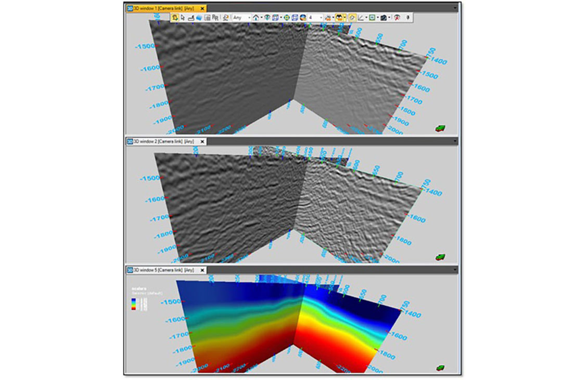Click the green compass arrow in window 2
588x380 pixels.
pyautogui.click(x=440, y=256)
